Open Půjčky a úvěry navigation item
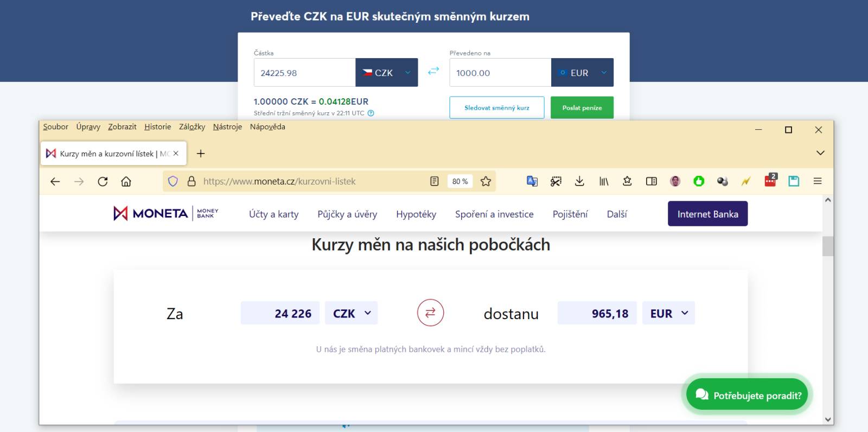This screenshot has width=868, height=432. [347, 214]
